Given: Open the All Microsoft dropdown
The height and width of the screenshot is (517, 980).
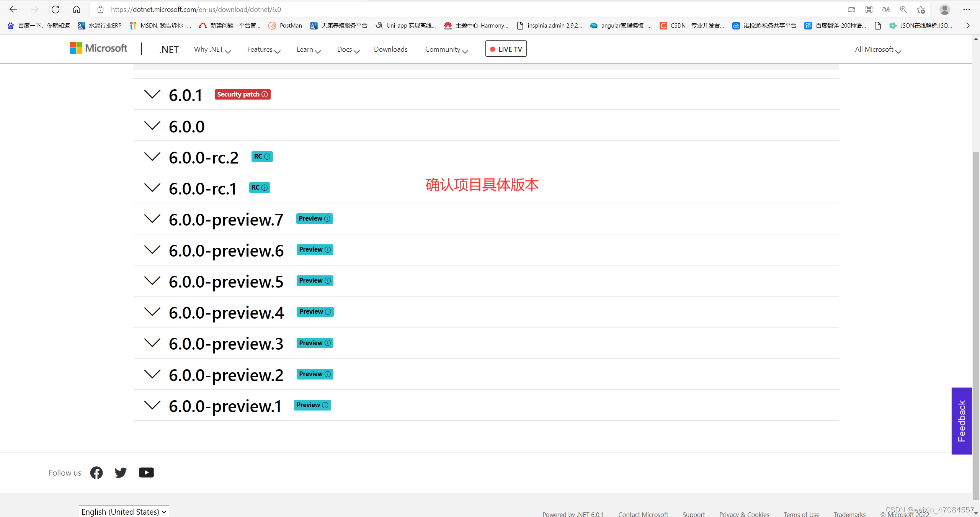Looking at the screenshot, I should (x=877, y=49).
